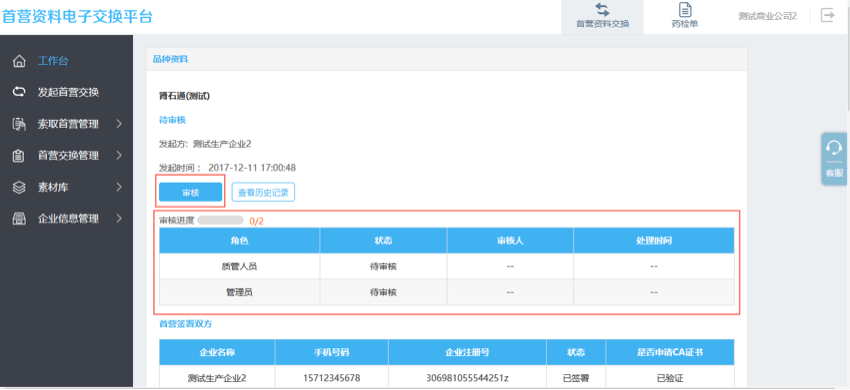Click the 发起方: 测试生产企业2 text
The width and height of the screenshot is (850, 390).
pyautogui.click(x=205, y=144)
